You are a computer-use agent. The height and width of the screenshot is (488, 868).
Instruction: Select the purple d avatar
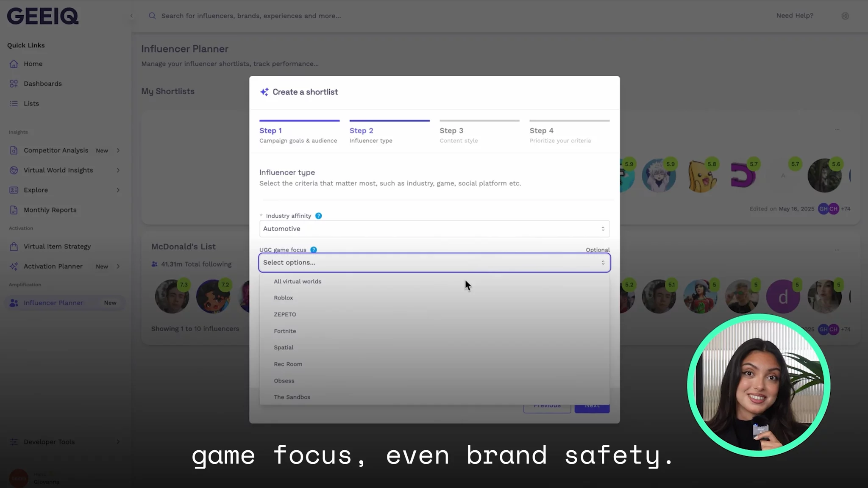click(783, 297)
